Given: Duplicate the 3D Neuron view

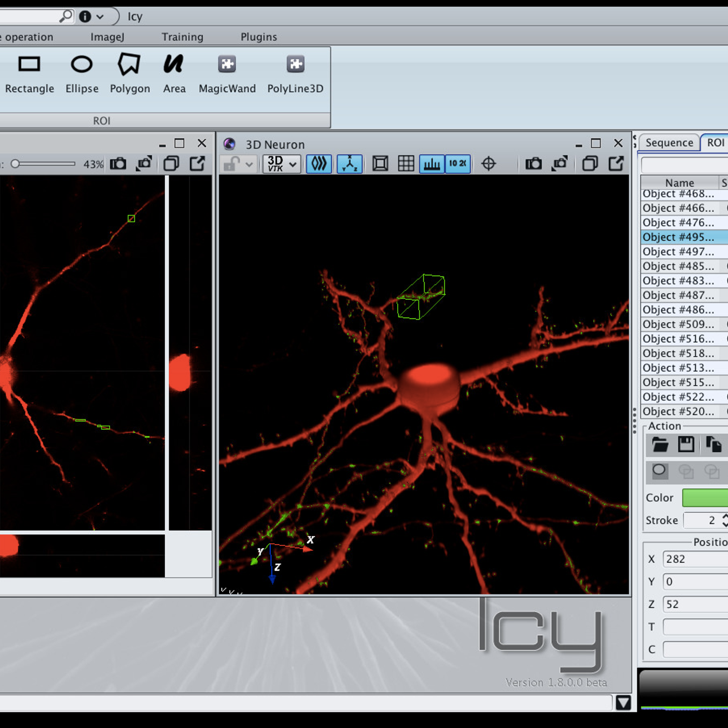Looking at the screenshot, I should click(x=590, y=163).
